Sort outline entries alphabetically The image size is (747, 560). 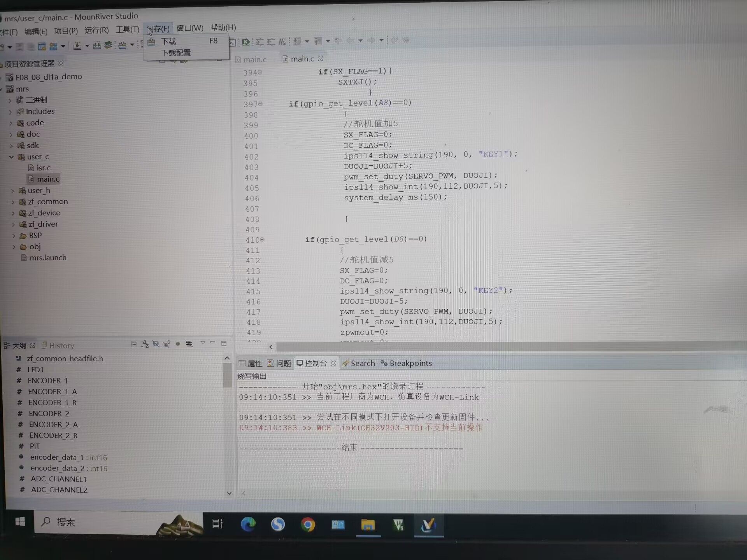coord(145,344)
